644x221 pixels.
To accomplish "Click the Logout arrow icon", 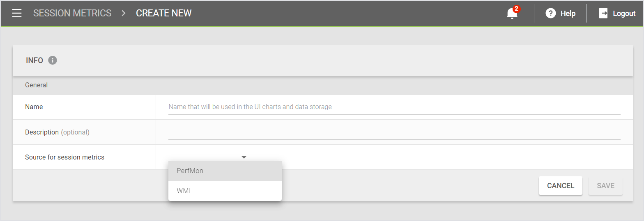I will [x=603, y=14].
